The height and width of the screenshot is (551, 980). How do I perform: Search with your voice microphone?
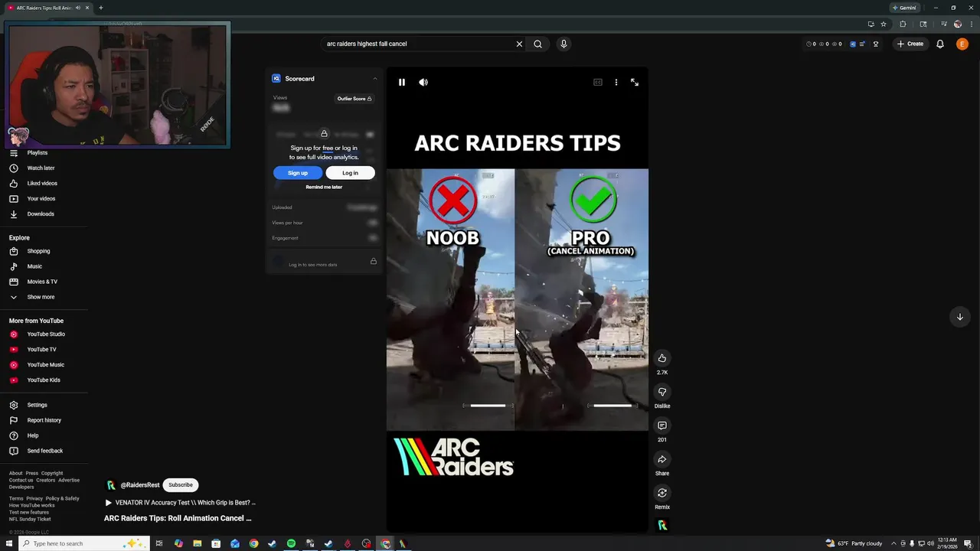[563, 44]
